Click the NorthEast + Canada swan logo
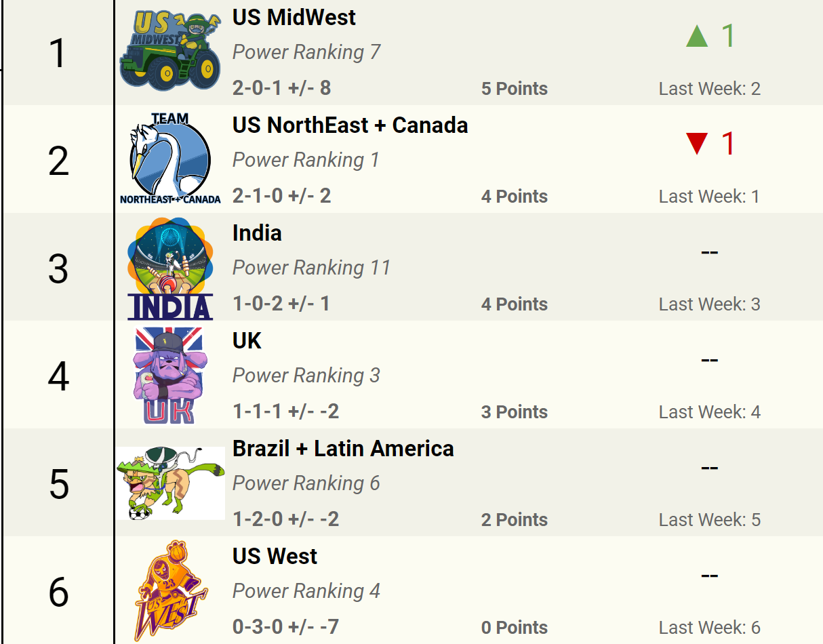This screenshot has height=644, width=823. click(170, 159)
